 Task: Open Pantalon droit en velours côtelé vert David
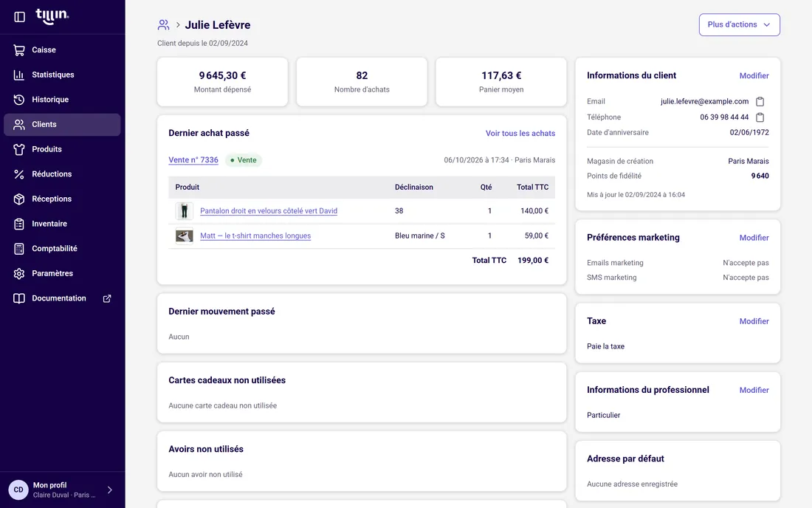coord(268,210)
